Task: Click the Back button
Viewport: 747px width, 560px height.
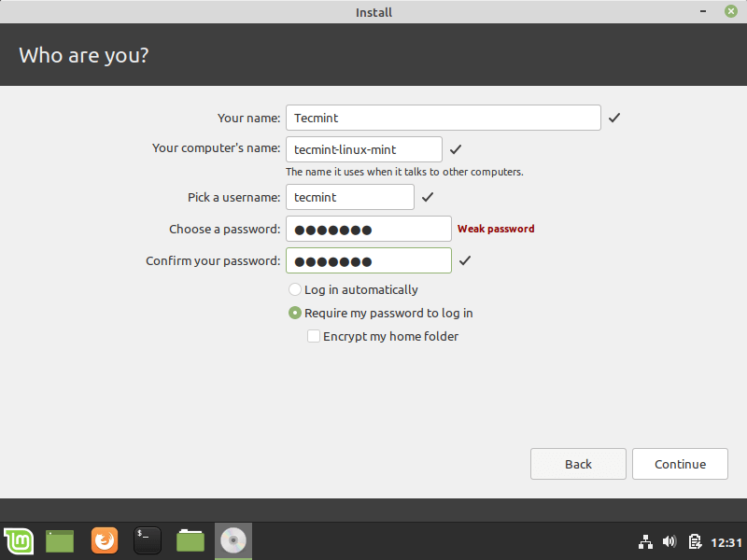Action: pyautogui.click(x=578, y=464)
